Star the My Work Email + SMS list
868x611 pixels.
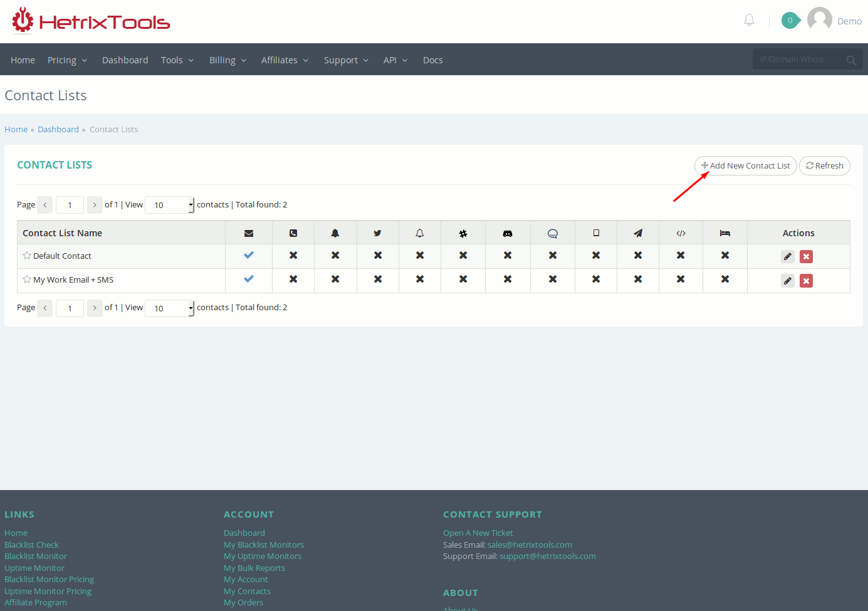coord(27,279)
